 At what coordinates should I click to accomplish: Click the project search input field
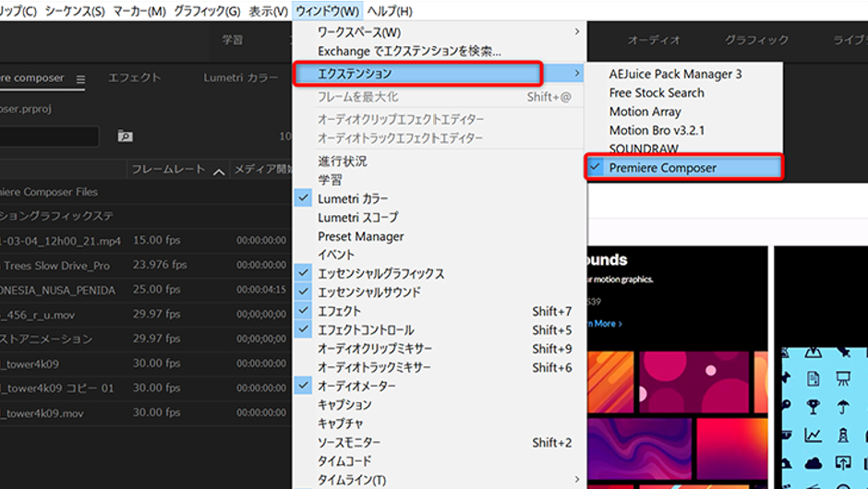[49, 136]
